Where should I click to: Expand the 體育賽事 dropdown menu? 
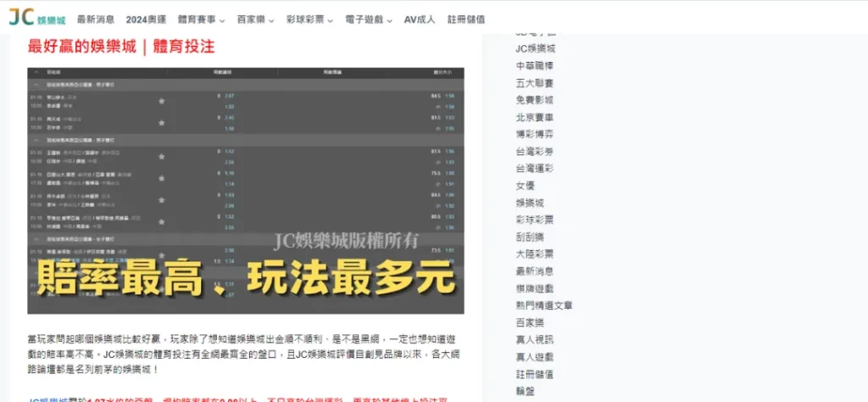(202, 20)
